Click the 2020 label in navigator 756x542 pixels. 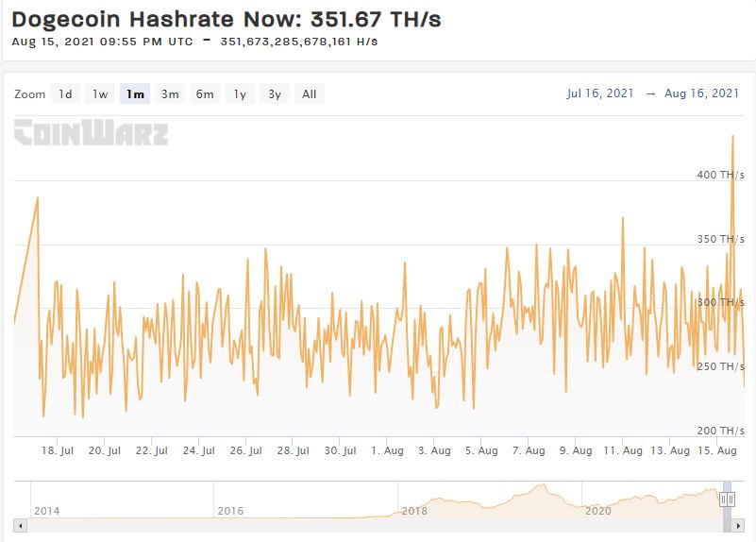(x=597, y=511)
